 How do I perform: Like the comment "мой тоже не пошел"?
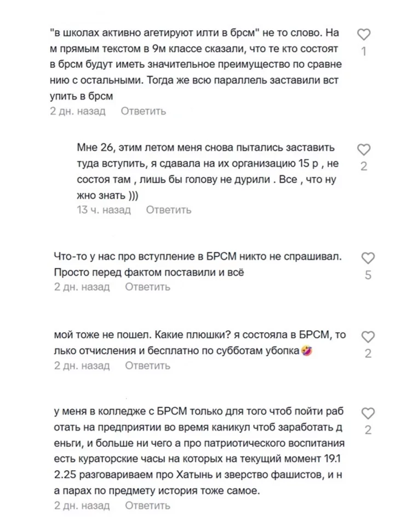[368, 336]
